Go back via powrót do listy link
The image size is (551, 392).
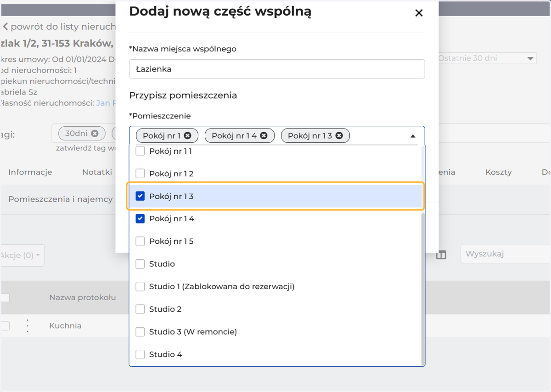[59, 27]
